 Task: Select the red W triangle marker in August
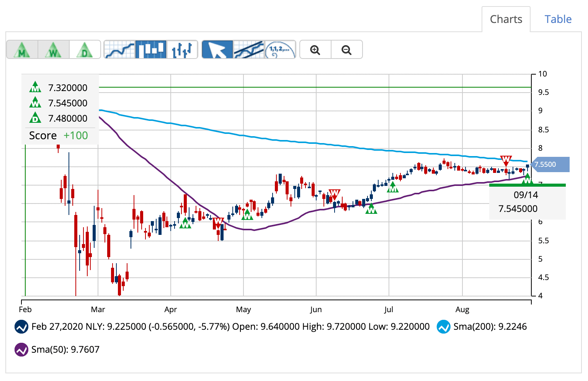(506, 161)
